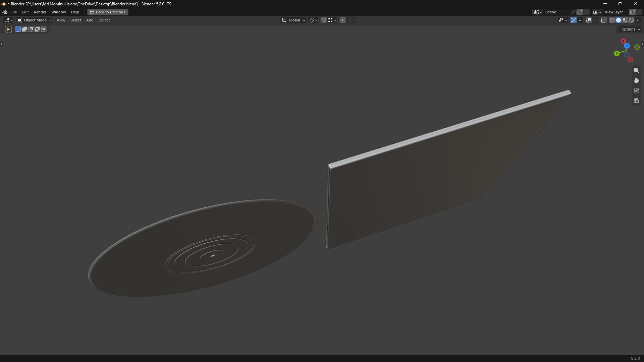Open the Add menu
The height and width of the screenshot is (362, 644).
(x=90, y=20)
